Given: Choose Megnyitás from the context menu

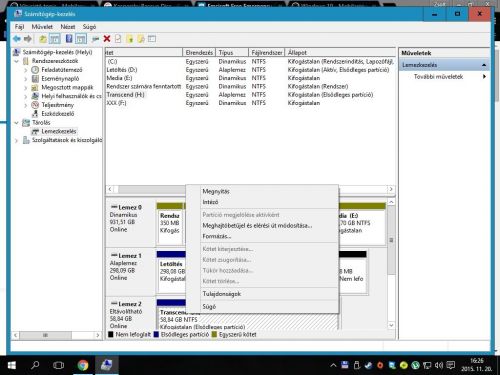Looking at the screenshot, I should pyautogui.click(x=262, y=191).
